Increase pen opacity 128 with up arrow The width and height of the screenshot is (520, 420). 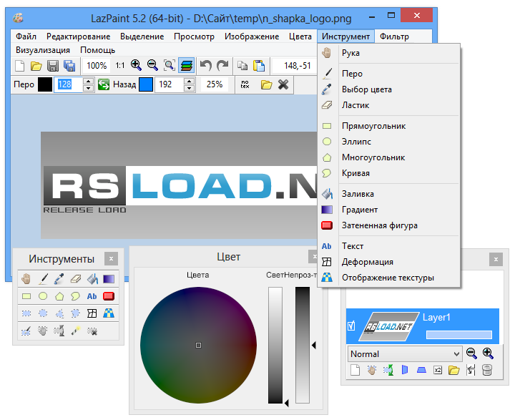coord(88,81)
